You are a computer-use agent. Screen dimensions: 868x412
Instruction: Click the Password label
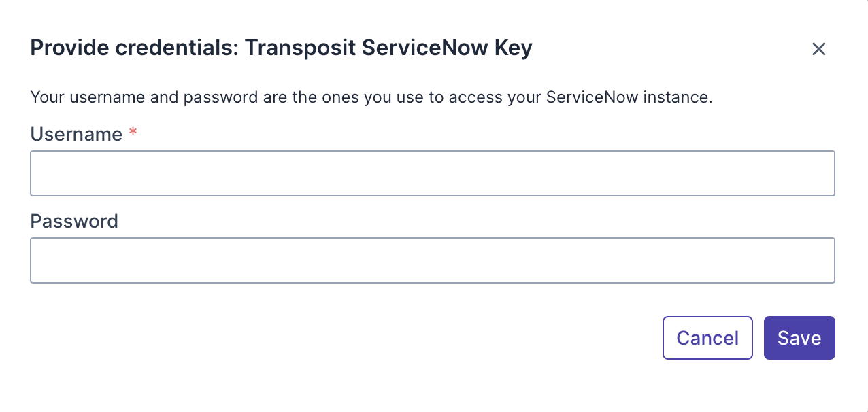[x=74, y=222]
